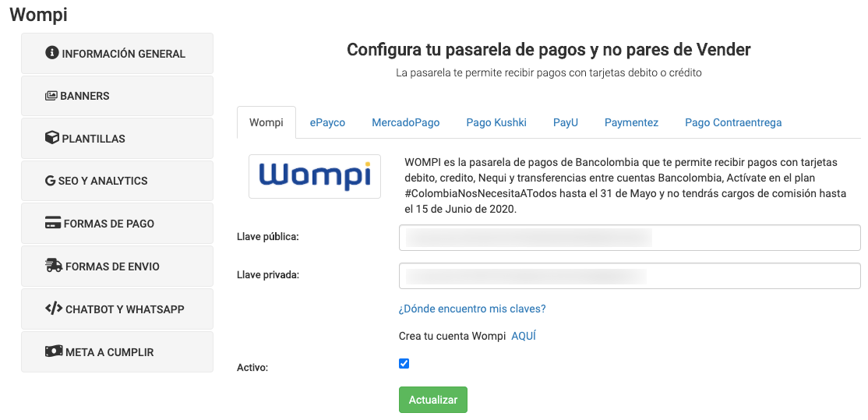Screen dimensions: 868x420
Task: Open Formas de Envio section
Action: 117,266
